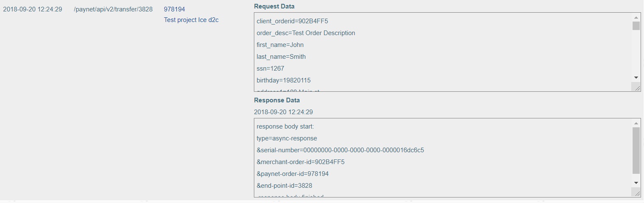This screenshot has height=203, width=644.
Task: Click the birthday=19820115 line
Action: point(283,80)
